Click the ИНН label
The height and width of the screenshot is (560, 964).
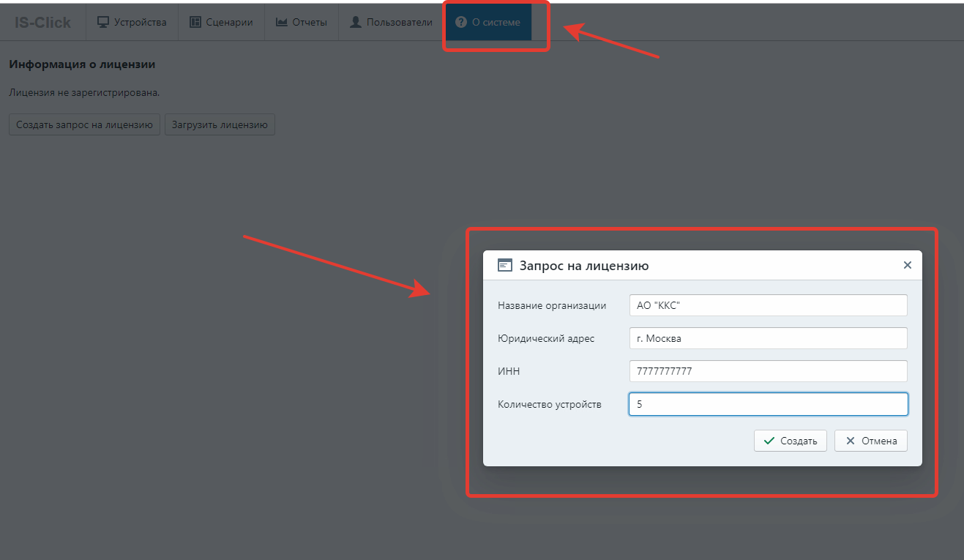coord(509,371)
